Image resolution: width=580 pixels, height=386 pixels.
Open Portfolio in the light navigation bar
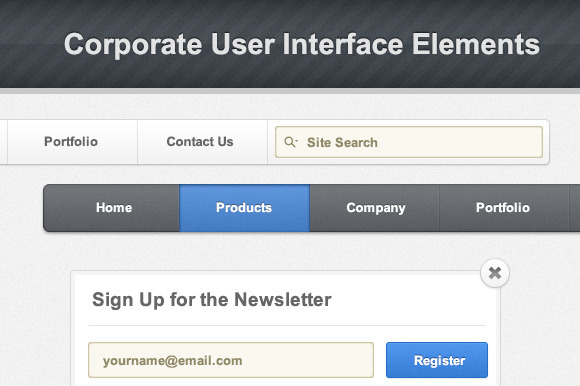coord(72,142)
